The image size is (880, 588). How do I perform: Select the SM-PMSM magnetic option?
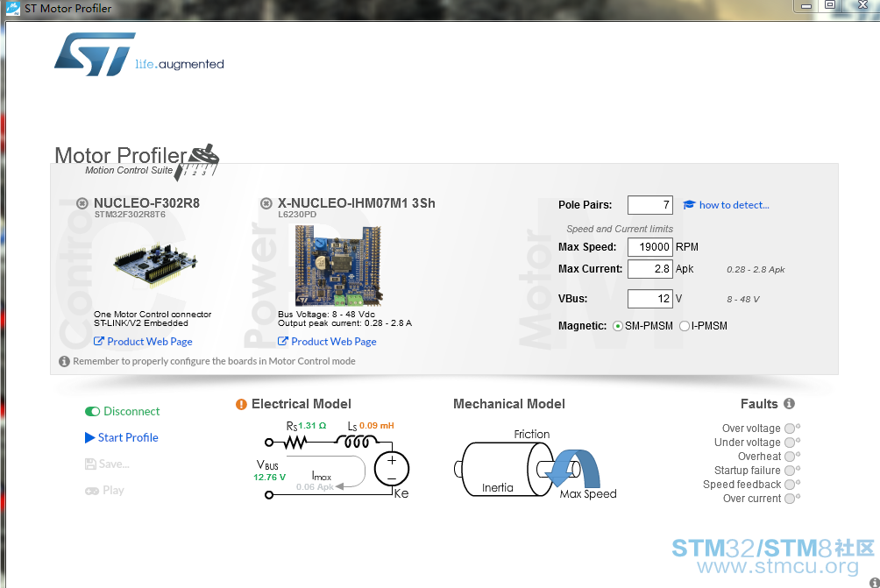pyautogui.click(x=618, y=326)
